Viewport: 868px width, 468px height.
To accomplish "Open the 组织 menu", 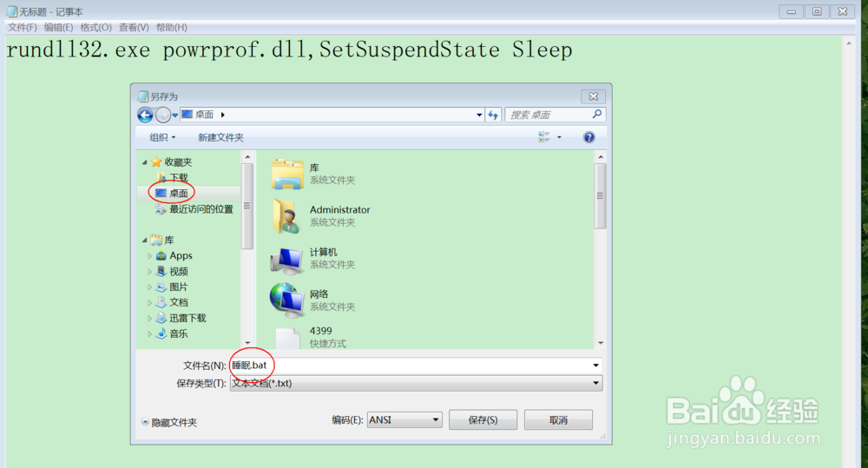I will [162, 137].
